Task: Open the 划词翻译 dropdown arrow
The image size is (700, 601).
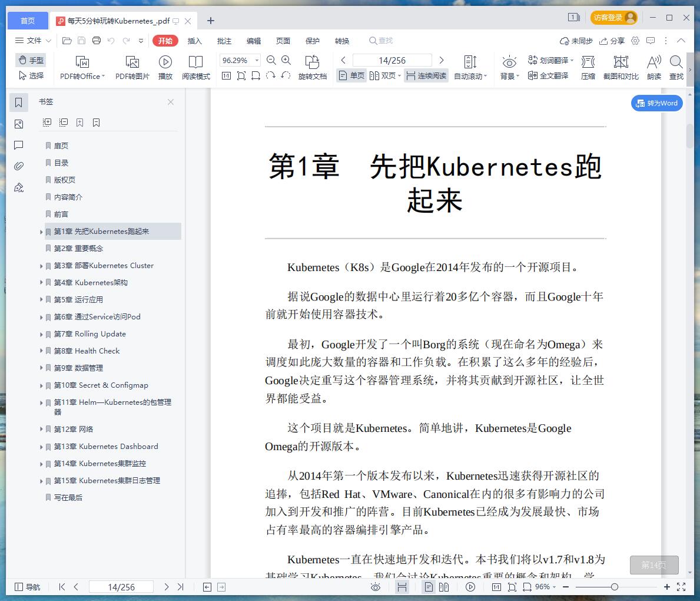Action: point(572,60)
